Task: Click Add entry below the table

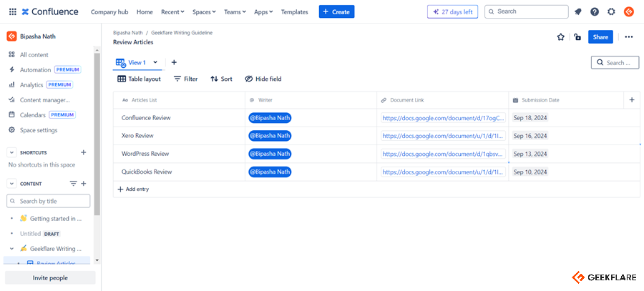Action: [133, 189]
